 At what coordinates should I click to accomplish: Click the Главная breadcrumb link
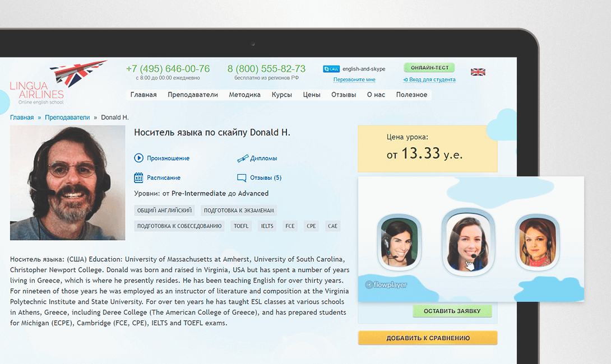click(22, 117)
